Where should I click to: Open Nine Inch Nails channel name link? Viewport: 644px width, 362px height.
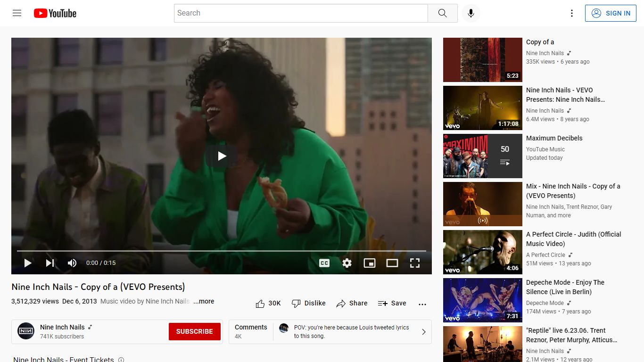click(62, 327)
